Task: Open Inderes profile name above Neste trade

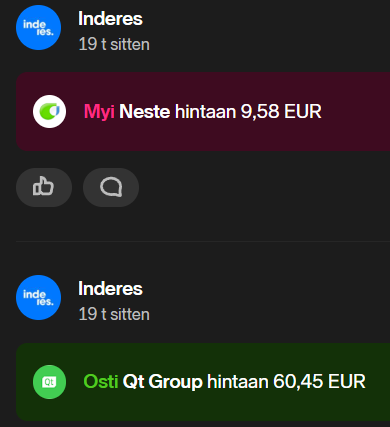Action: coord(110,19)
